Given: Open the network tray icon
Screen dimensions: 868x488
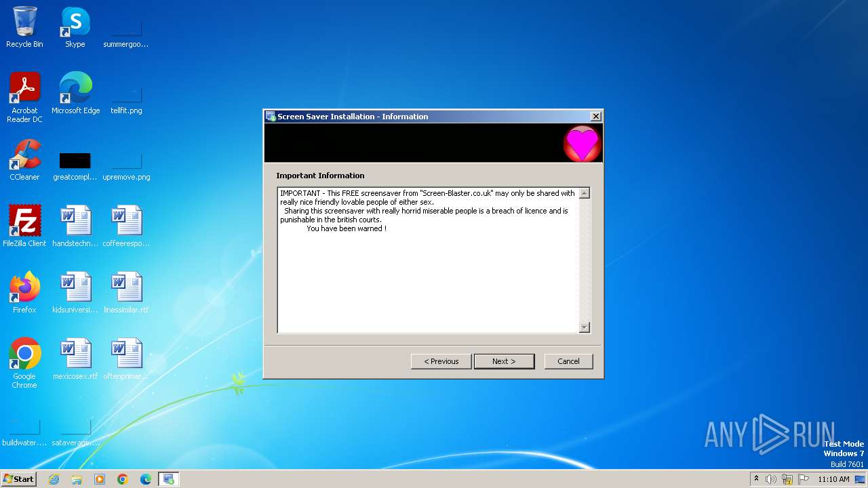Looking at the screenshot, I should [x=787, y=479].
